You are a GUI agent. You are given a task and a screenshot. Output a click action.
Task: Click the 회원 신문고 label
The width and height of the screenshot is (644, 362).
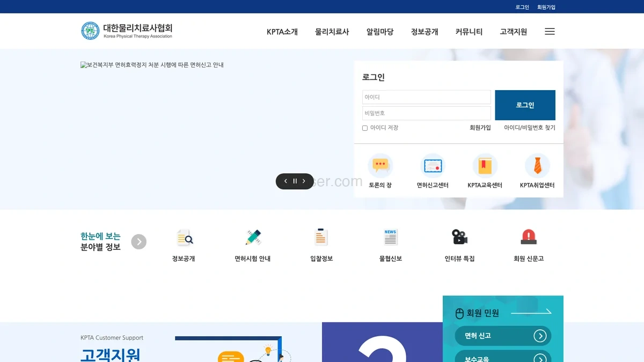click(529, 258)
